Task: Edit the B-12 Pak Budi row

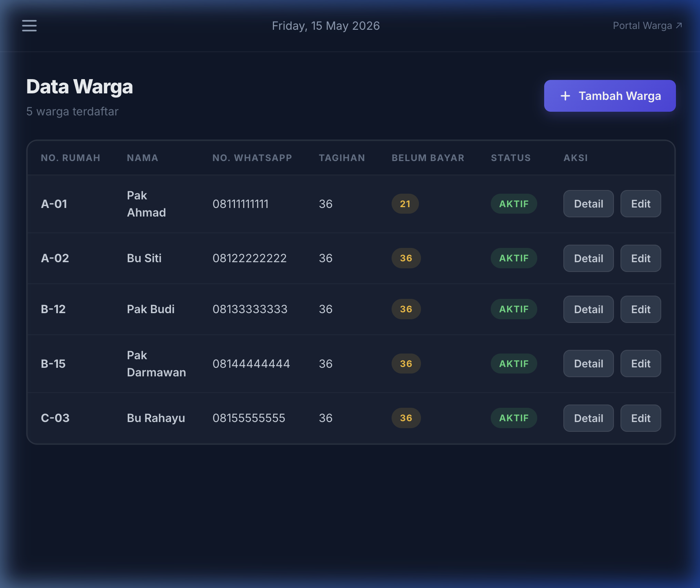Action: pyautogui.click(x=640, y=309)
